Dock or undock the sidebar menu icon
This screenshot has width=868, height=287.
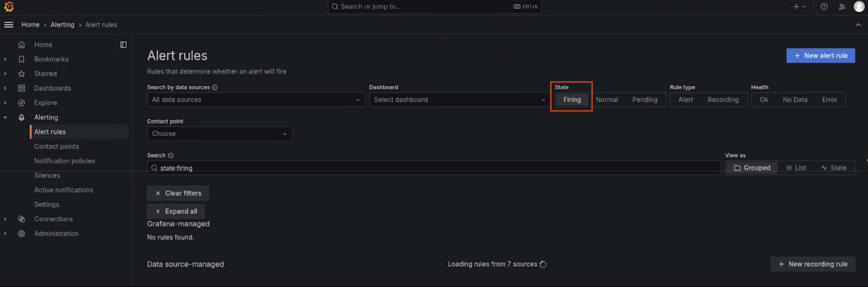[x=123, y=45]
